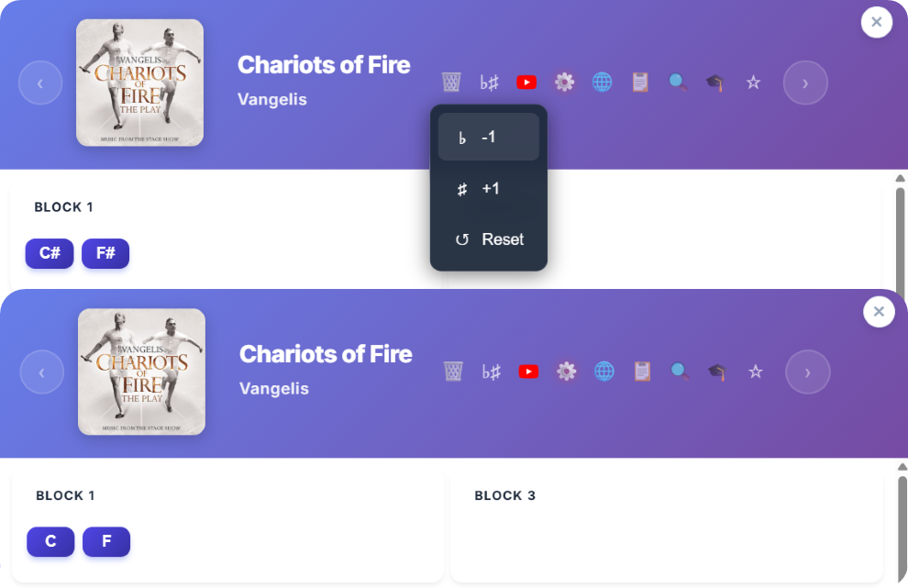Click the C# chord button
908x588 pixels.
50,253
